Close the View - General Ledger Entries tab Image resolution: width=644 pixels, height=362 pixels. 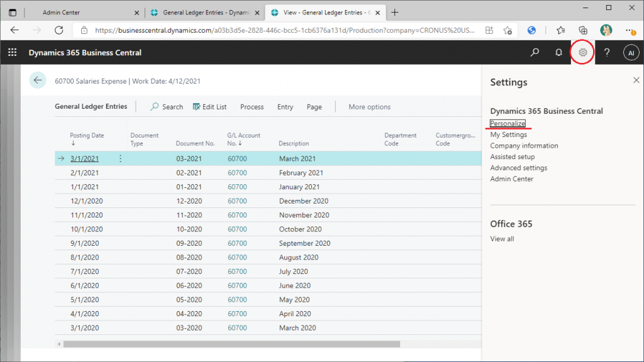point(377,13)
